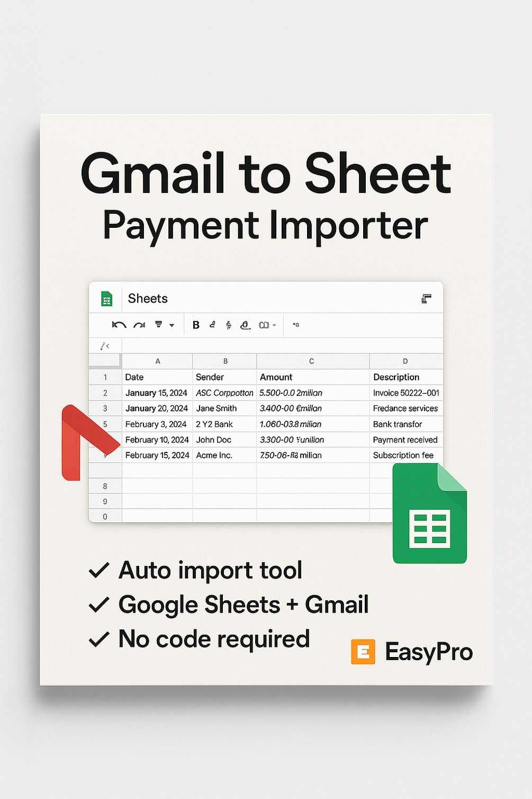Open the insert link icon
Screen dimensions: 532x799
pyautogui.click(x=245, y=325)
